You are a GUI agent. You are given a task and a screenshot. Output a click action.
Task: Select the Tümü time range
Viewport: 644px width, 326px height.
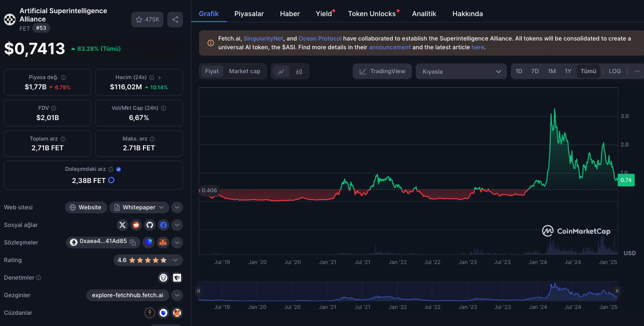588,71
